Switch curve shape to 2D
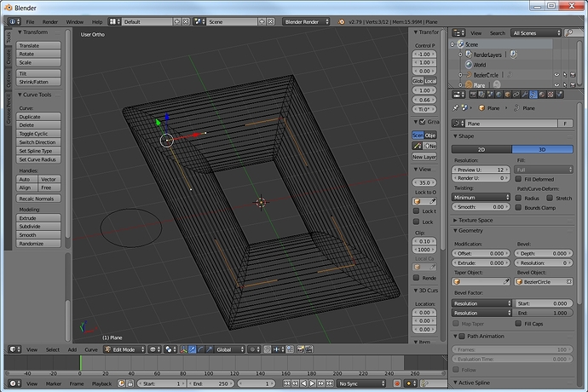This screenshot has height=392, width=588. point(481,149)
